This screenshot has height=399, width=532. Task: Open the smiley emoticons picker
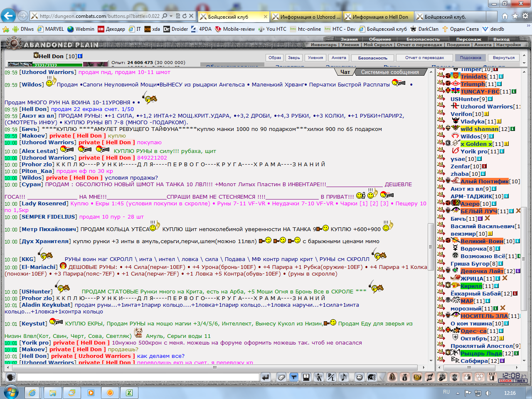pyautogui.click(x=360, y=377)
